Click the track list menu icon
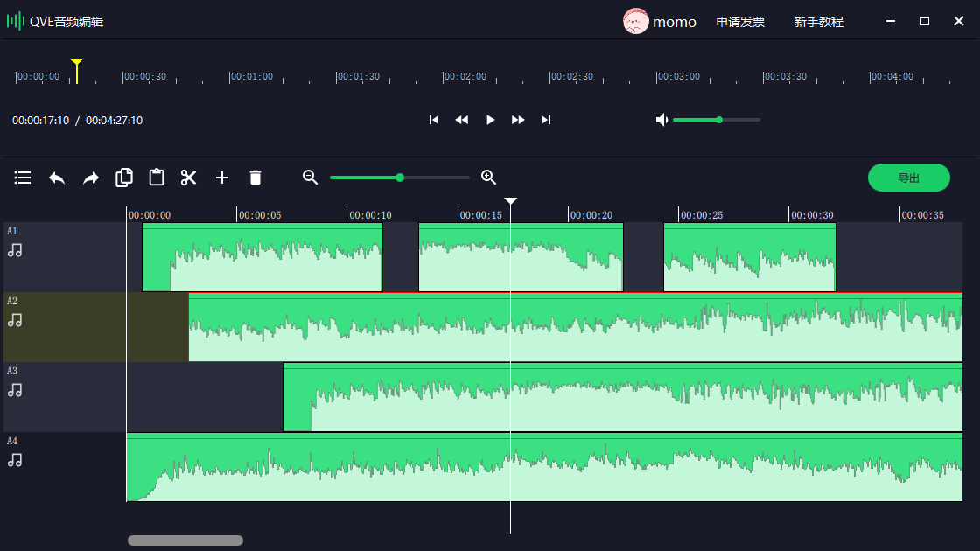Viewport: 980px width, 551px height. click(23, 178)
